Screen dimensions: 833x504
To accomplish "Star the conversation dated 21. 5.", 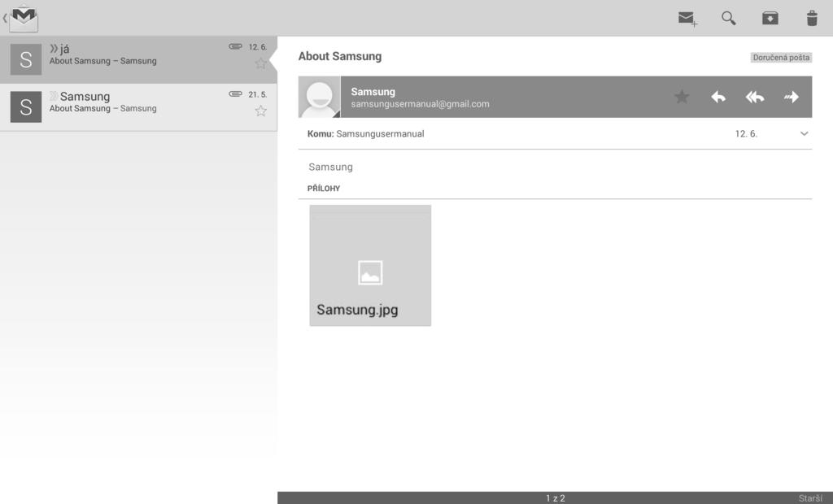I will click(x=260, y=111).
